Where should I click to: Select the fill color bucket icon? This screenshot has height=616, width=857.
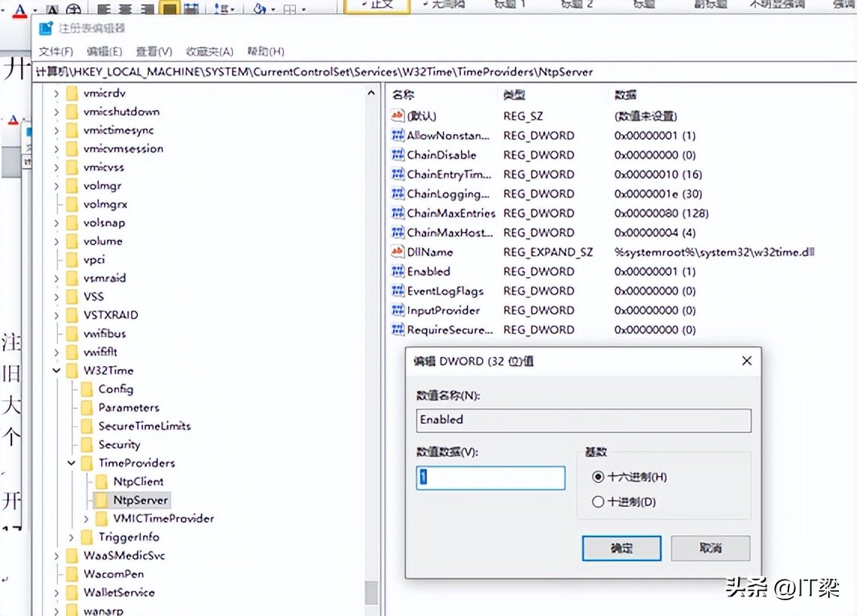click(x=261, y=9)
